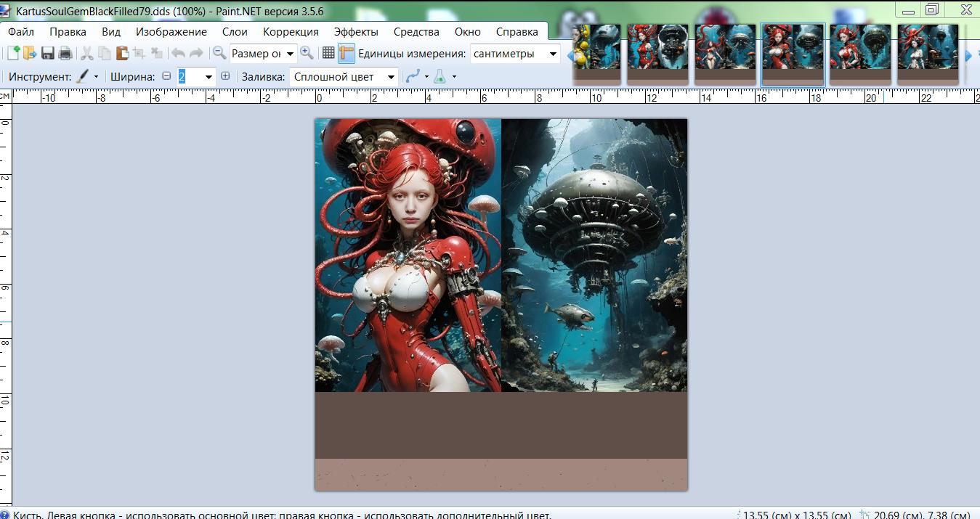Click the Open file icon
The width and height of the screenshot is (980, 519).
click(30, 53)
